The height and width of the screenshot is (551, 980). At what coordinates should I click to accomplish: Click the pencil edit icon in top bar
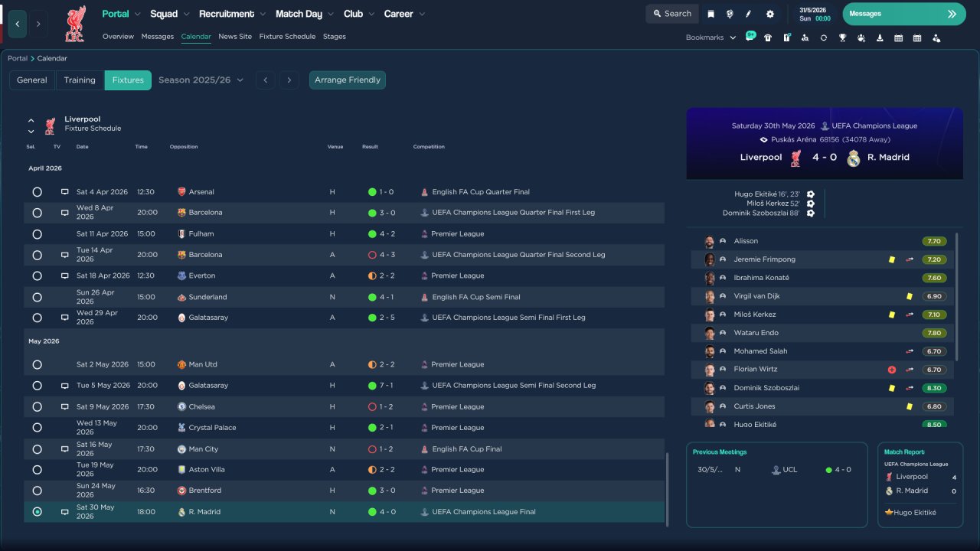pos(749,14)
